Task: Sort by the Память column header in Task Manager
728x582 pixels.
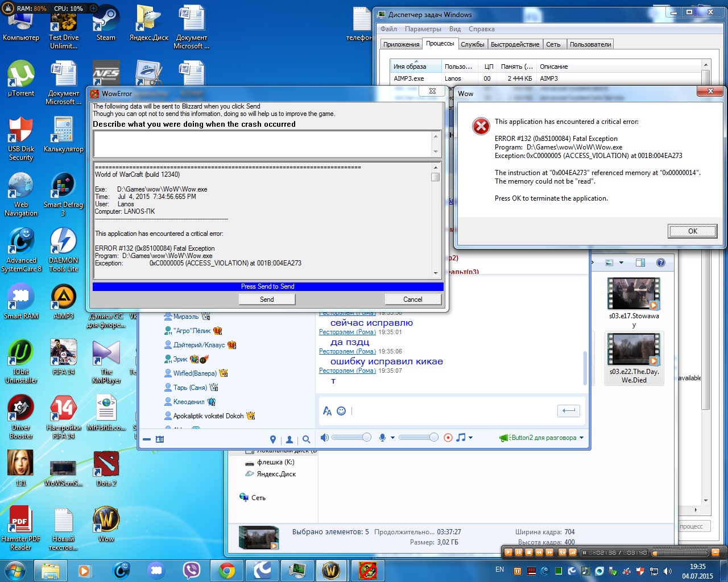Action: pyautogui.click(x=517, y=66)
